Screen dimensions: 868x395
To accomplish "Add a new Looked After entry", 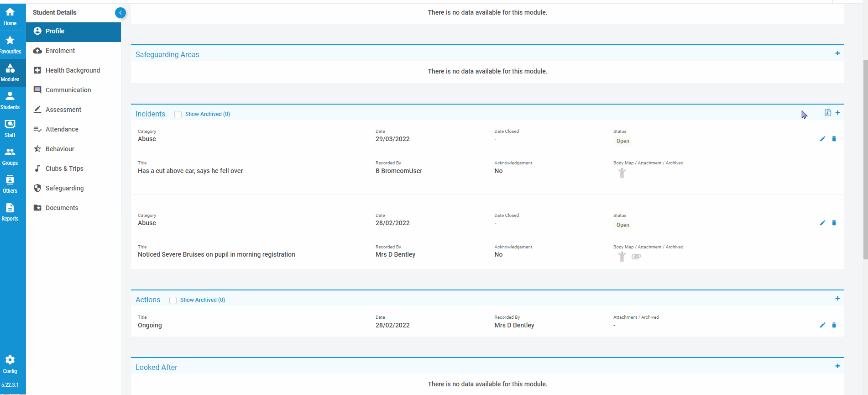I will (x=837, y=366).
